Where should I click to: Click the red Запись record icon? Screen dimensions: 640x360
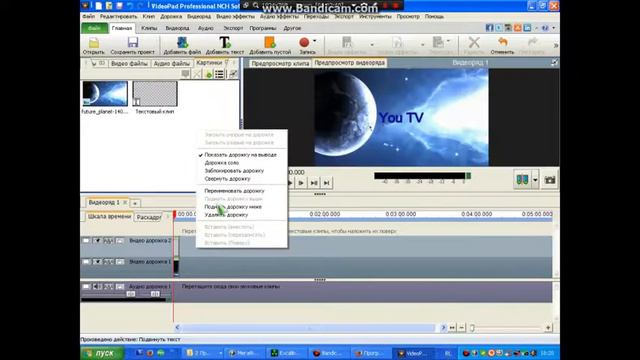click(304, 42)
